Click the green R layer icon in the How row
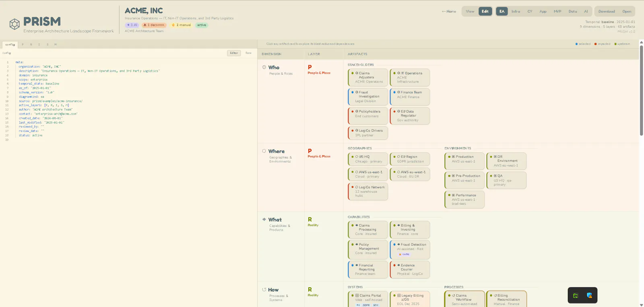This screenshot has height=307, width=644. [x=310, y=289]
